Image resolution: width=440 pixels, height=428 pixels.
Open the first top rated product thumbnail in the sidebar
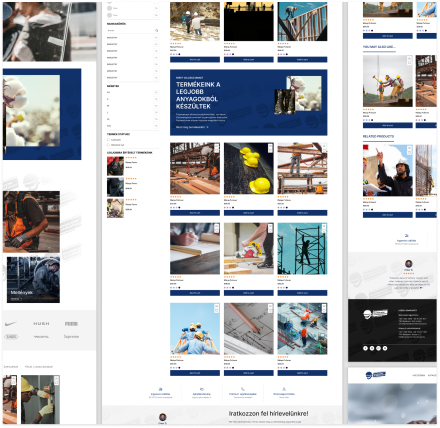click(x=115, y=166)
